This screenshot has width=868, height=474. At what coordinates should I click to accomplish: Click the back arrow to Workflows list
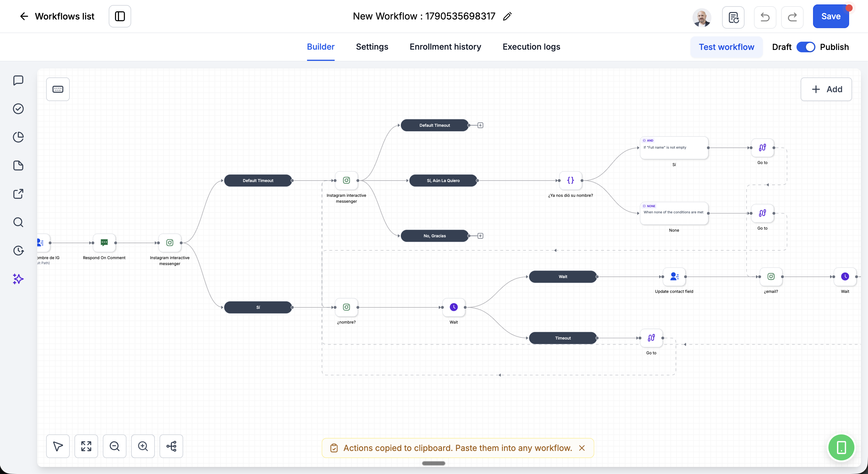click(x=24, y=16)
